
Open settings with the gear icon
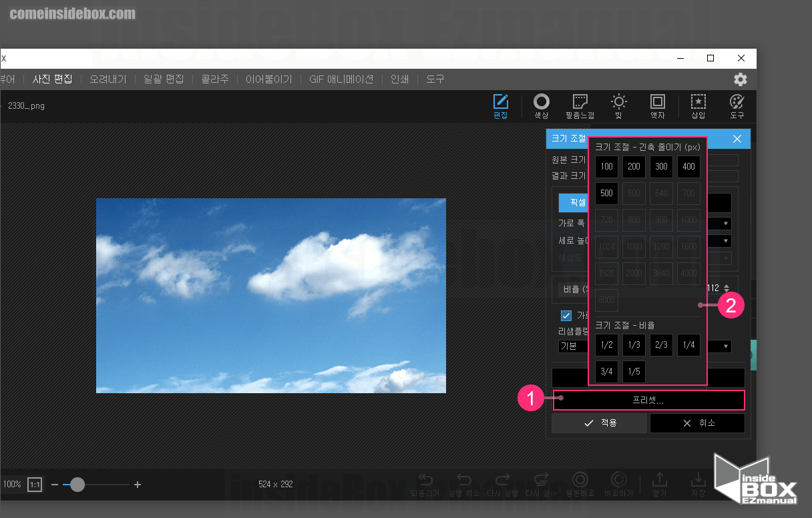click(741, 79)
